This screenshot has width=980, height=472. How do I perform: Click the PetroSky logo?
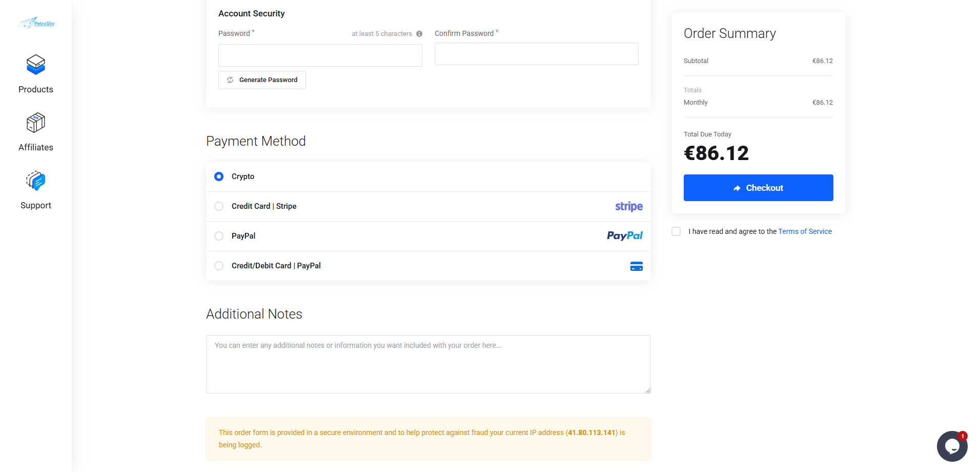coord(36,23)
